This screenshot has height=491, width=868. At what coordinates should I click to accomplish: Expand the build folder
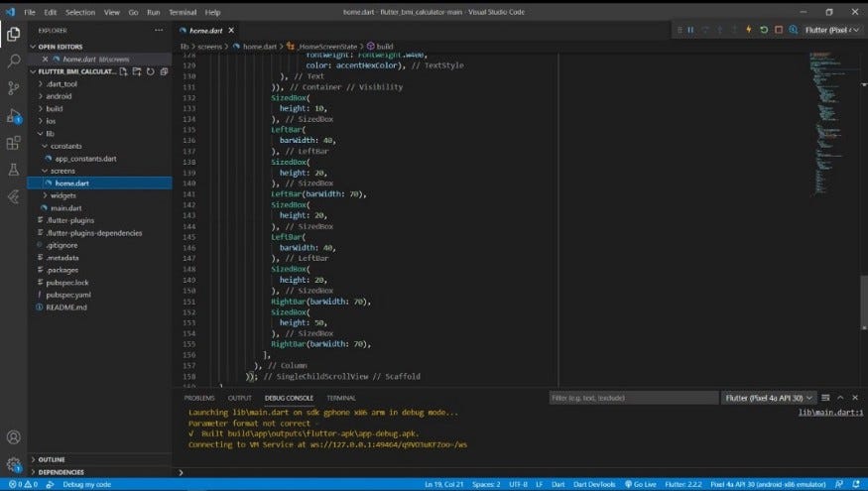point(55,109)
